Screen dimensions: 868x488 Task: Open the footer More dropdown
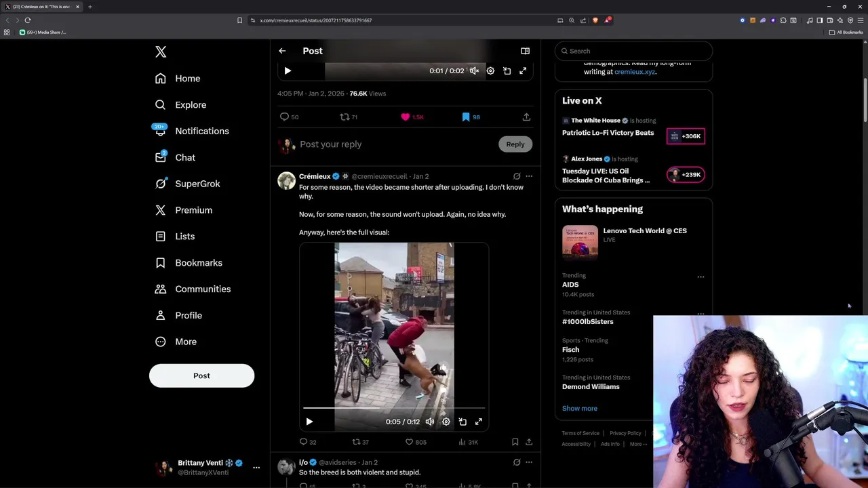tap(638, 444)
